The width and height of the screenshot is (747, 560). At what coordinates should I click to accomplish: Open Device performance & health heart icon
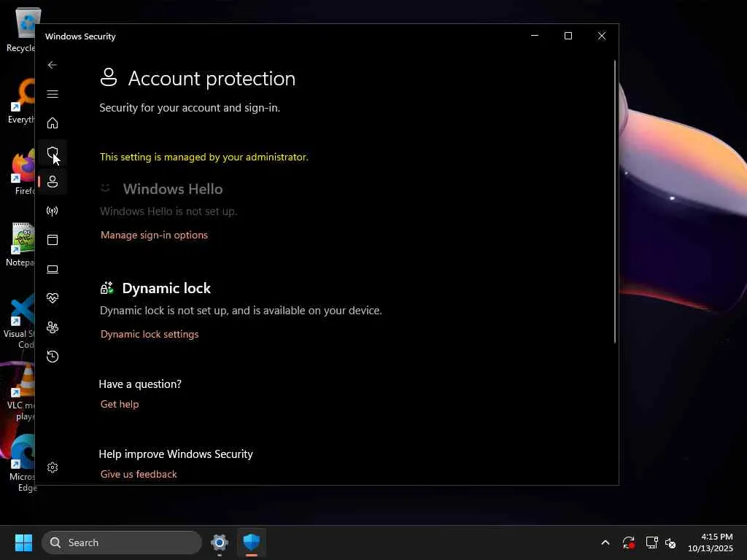pyautogui.click(x=53, y=298)
